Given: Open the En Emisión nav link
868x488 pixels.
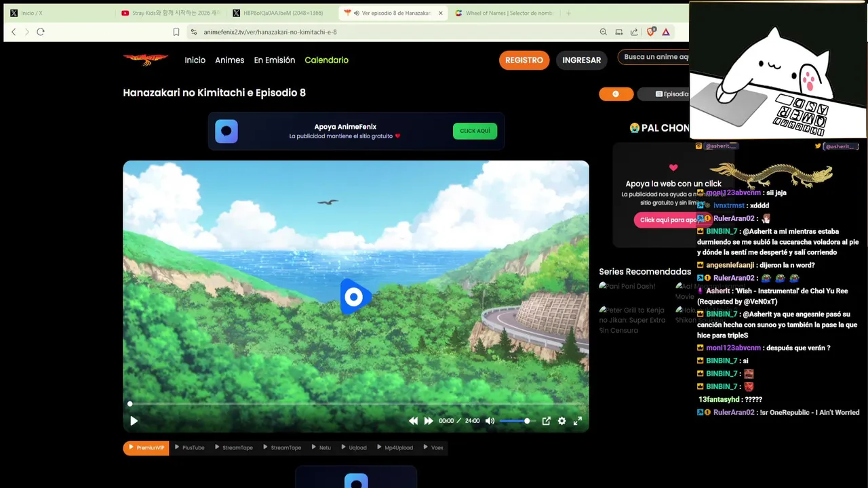Looking at the screenshot, I should point(274,60).
